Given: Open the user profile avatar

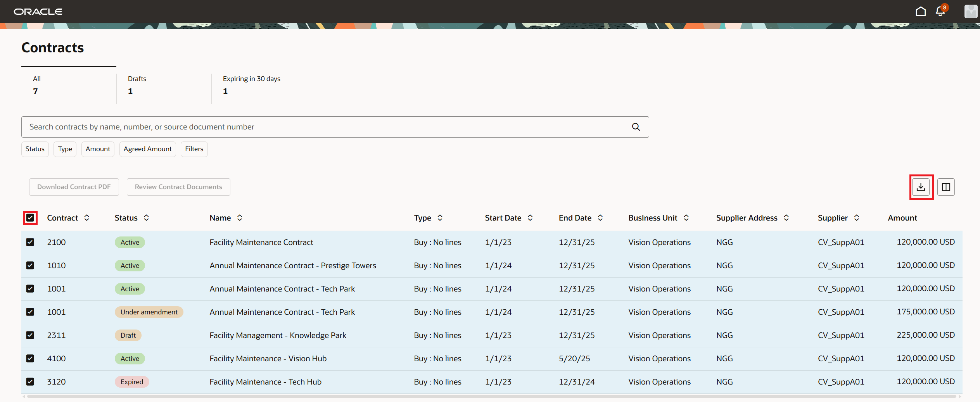Looking at the screenshot, I should pyautogui.click(x=970, y=11).
